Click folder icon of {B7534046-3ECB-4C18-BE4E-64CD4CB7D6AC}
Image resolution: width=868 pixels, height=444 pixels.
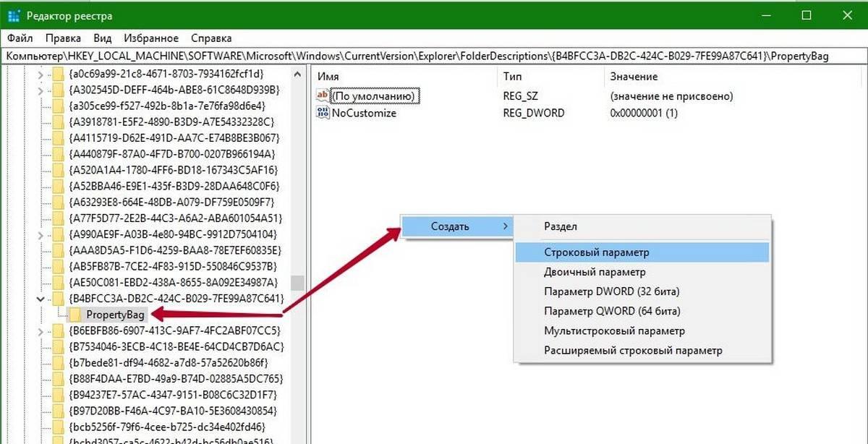59,346
